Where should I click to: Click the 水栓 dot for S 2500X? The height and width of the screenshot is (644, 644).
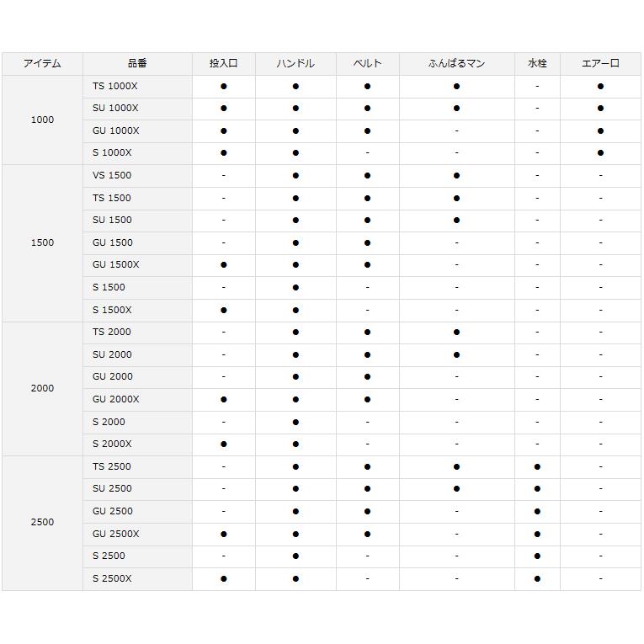tap(537, 578)
